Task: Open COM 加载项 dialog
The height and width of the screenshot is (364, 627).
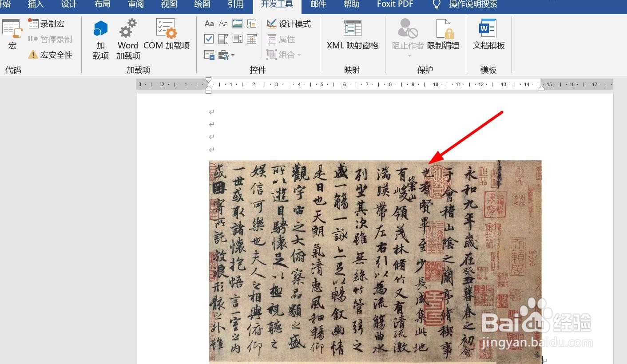Action: click(x=167, y=34)
